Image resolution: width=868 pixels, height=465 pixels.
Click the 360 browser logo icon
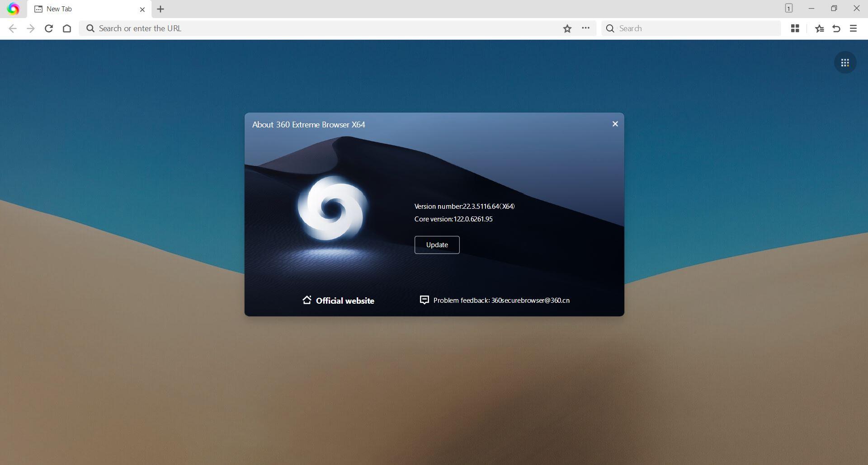pyautogui.click(x=13, y=9)
